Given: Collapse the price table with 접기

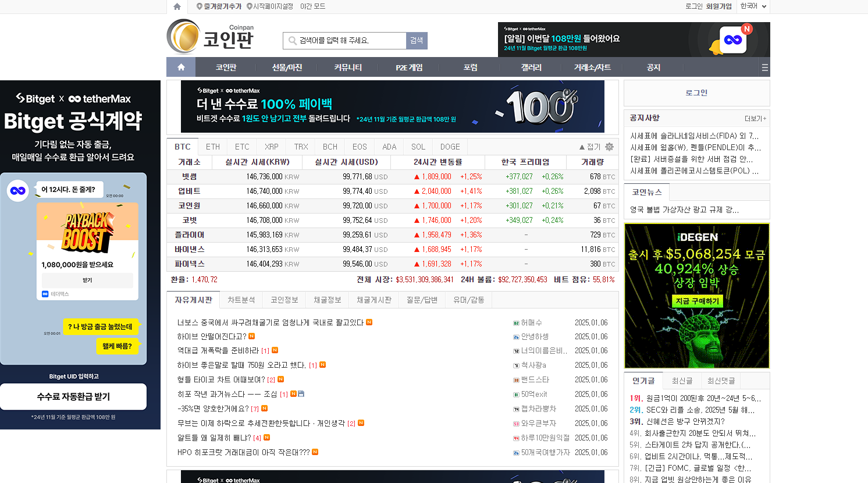Looking at the screenshot, I should tap(590, 147).
